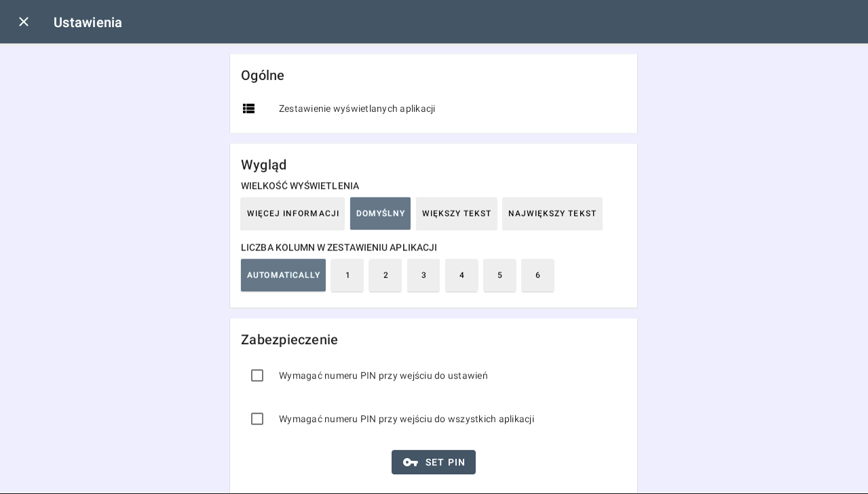868x494 pixels.
Task: Open Zestawienie wyświetlanych aplikacji entry
Action: 357,109
